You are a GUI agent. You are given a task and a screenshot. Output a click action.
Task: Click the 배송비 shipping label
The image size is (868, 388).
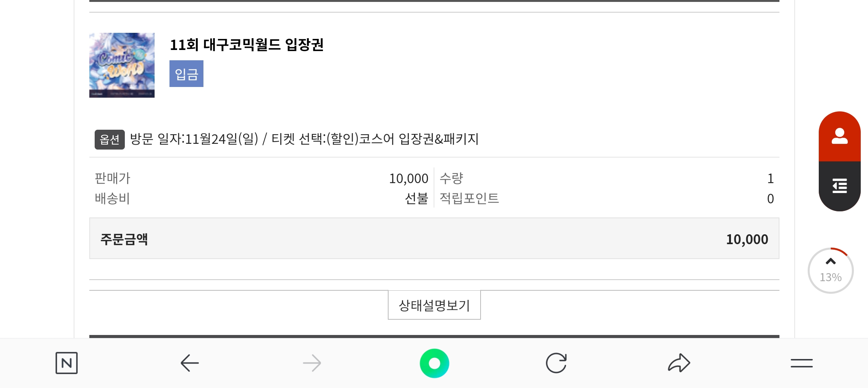(112, 198)
